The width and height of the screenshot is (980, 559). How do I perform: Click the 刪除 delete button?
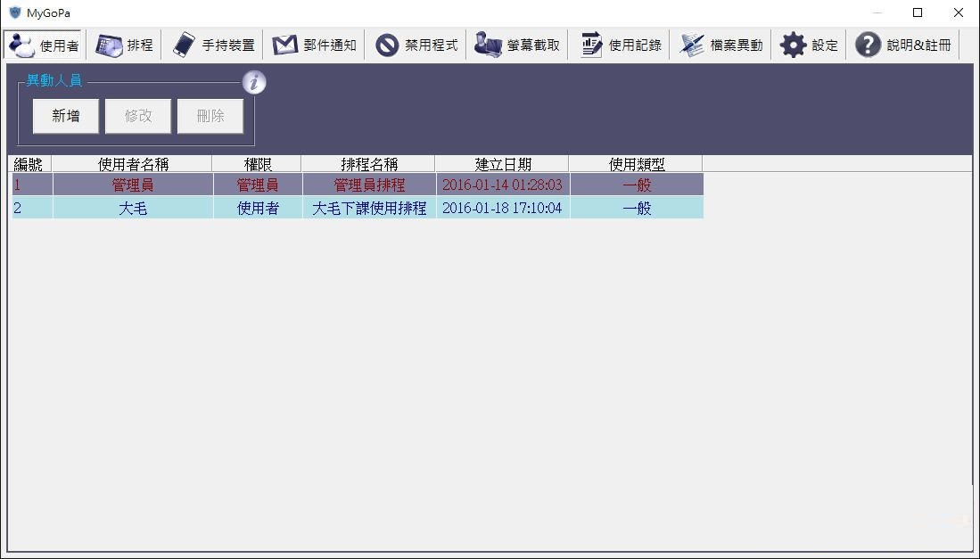pos(210,116)
